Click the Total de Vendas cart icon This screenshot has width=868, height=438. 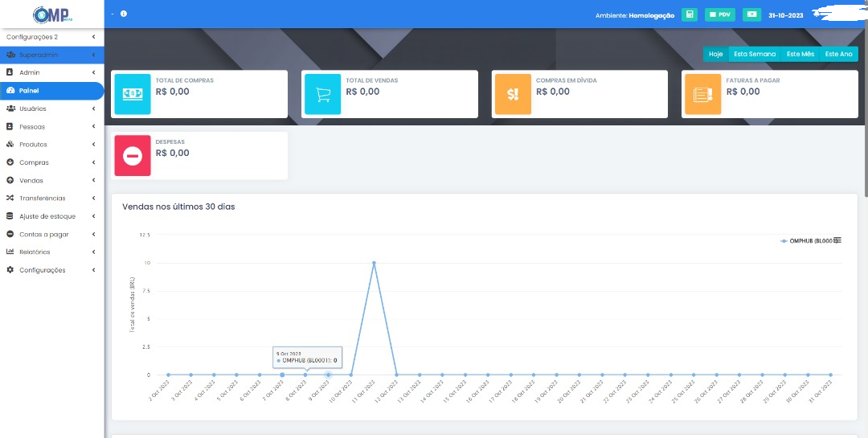click(x=323, y=94)
